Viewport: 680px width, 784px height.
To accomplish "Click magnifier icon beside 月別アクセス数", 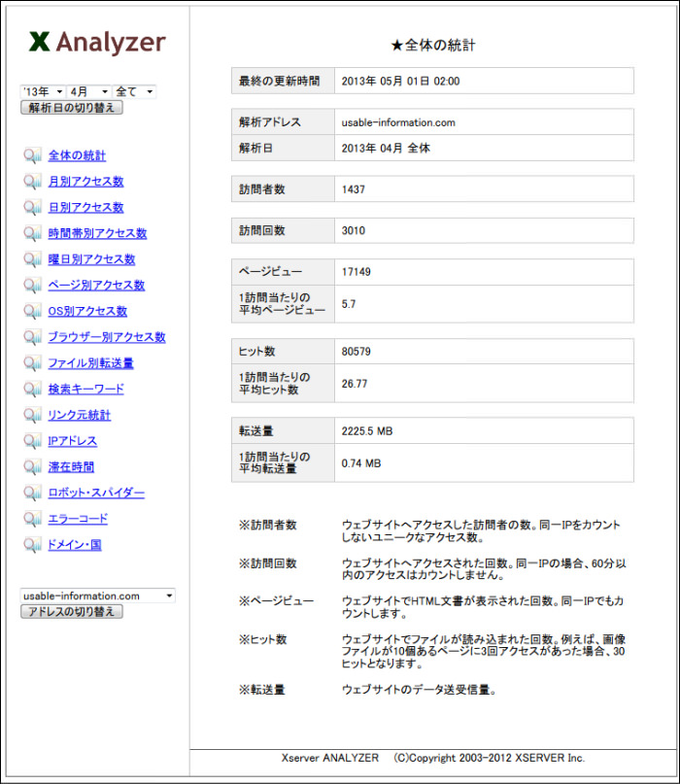I will tap(32, 182).
